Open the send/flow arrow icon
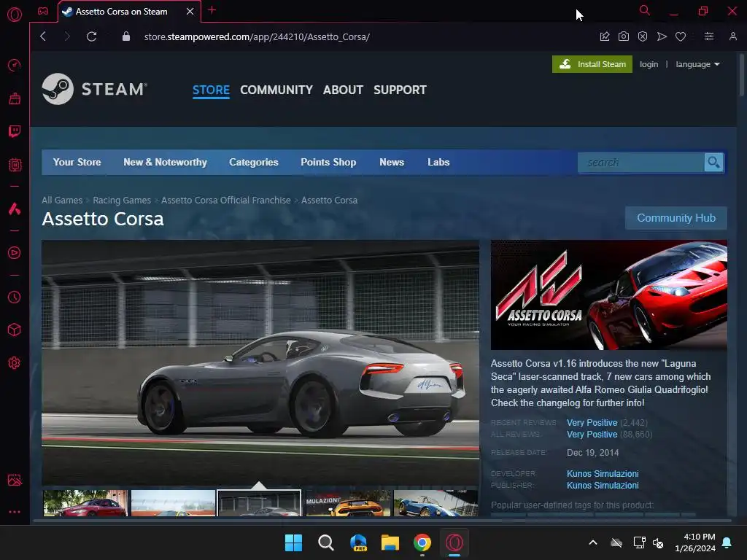 pyautogui.click(x=662, y=36)
